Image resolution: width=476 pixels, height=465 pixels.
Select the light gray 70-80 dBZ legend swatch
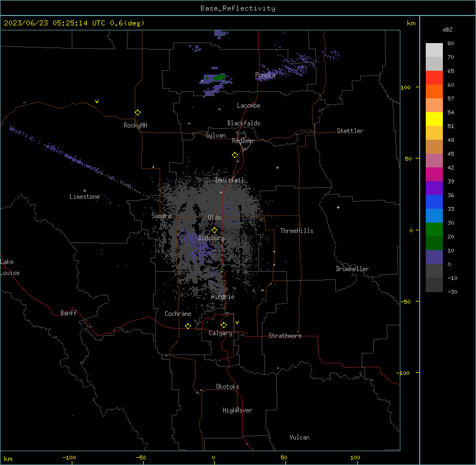[434, 50]
